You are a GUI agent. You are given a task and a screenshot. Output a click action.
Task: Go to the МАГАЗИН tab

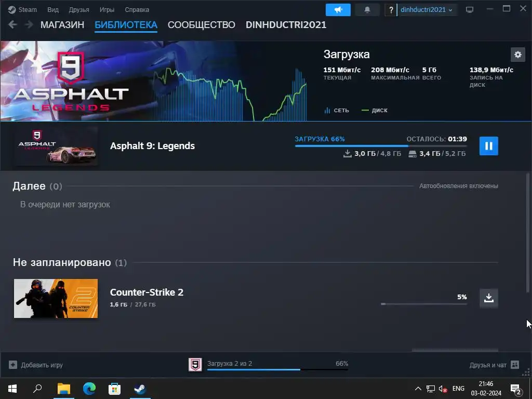point(62,25)
